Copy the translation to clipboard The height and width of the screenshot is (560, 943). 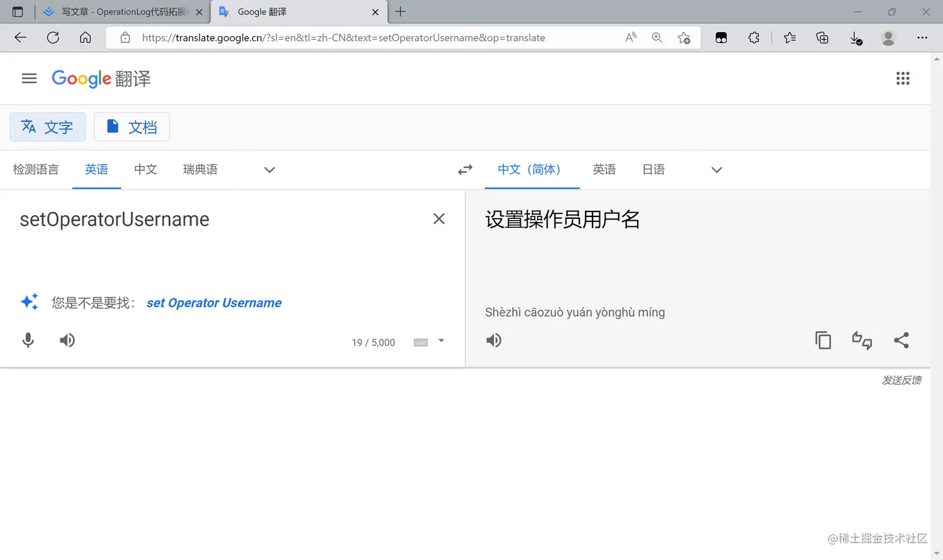[823, 340]
